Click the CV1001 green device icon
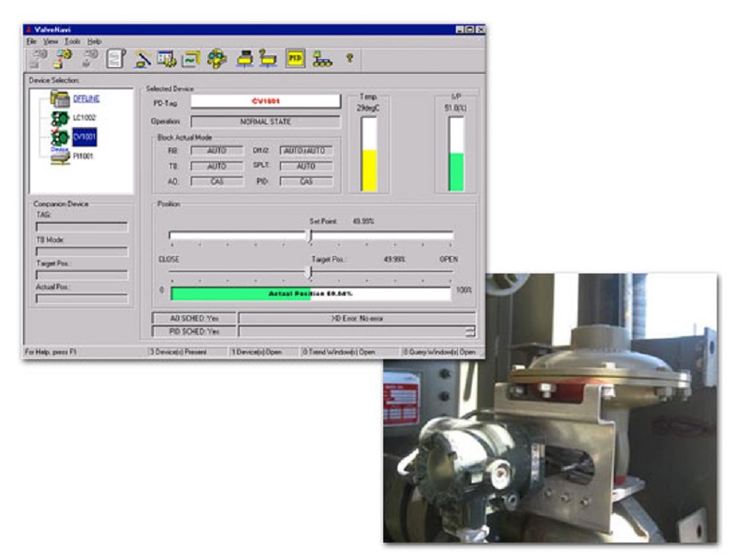737x560 pixels. (60, 137)
